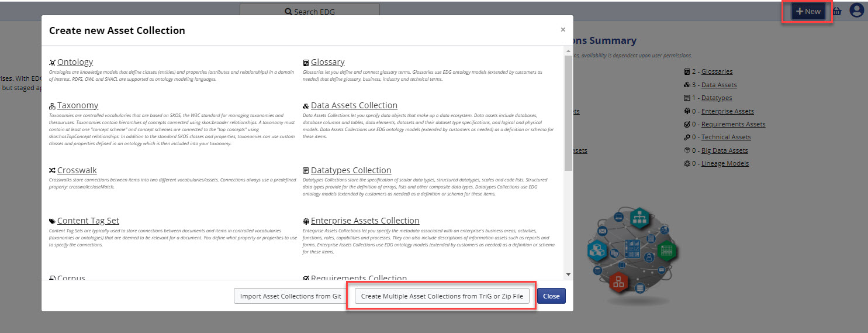Open the user profile icon
868x333 pixels.
(856, 11)
